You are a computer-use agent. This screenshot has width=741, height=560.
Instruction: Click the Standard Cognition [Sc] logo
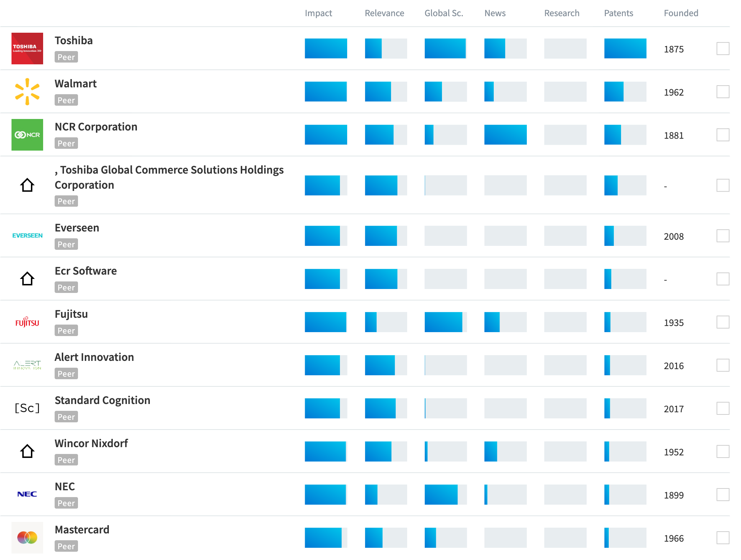(27, 408)
